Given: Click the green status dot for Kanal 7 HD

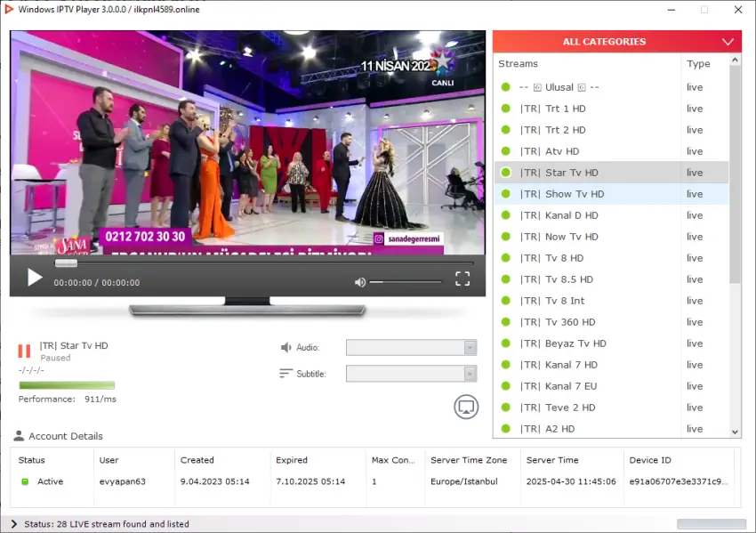Looking at the screenshot, I should point(506,365).
